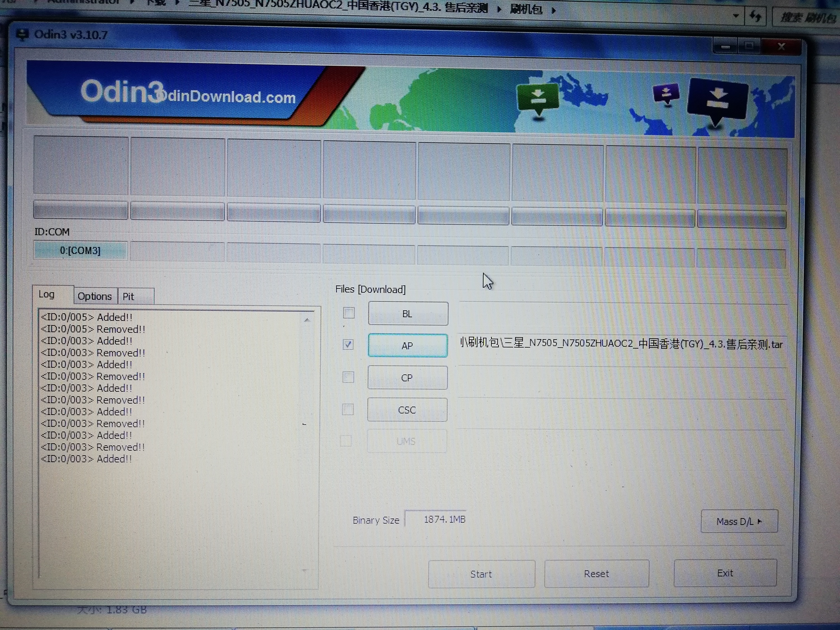Switch to the Options tab
Viewport: 840px width, 630px height.
click(x=95, y=296)
